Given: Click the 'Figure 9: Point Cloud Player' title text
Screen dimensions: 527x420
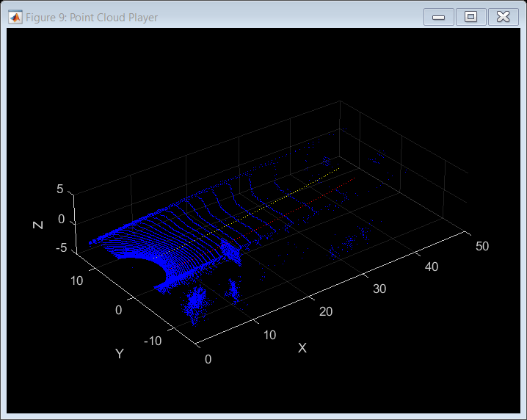Looking at the screenshot, I should coord(92,18).
